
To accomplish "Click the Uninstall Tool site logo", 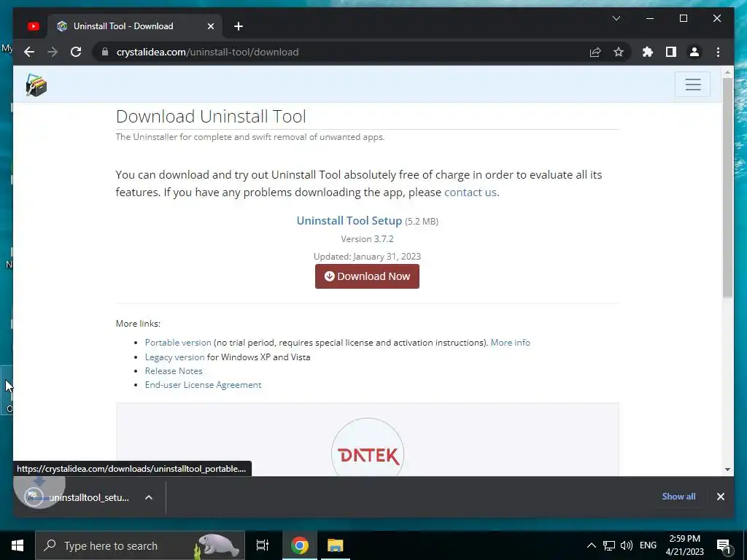I will click(36, 85).
